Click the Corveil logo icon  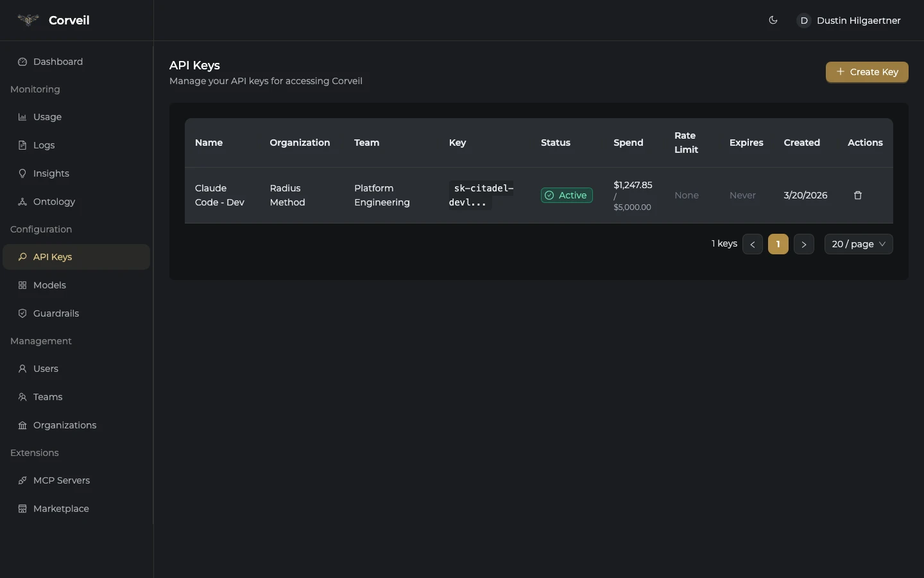click(x=28, y=21)
